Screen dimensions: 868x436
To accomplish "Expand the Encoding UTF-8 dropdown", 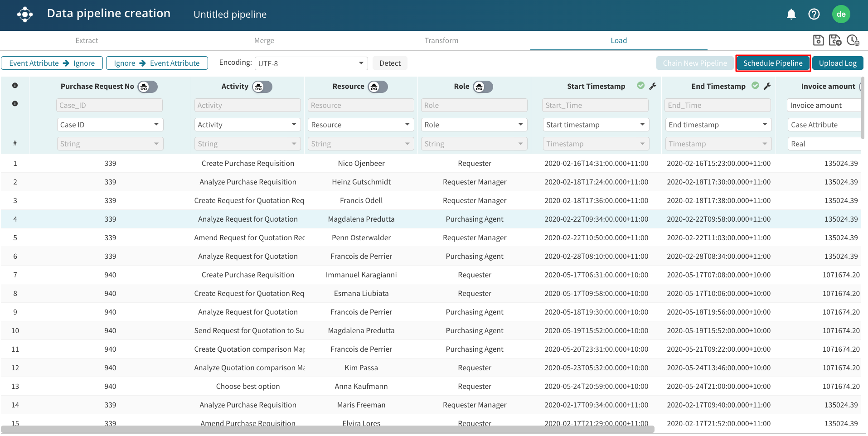I will pos(311,63).
